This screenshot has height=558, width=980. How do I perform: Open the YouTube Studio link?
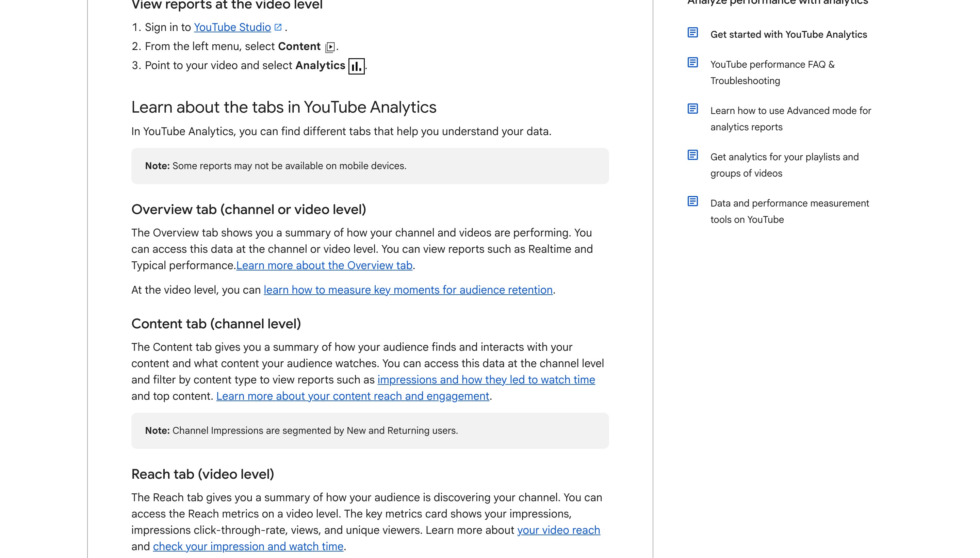pos(232,27)
